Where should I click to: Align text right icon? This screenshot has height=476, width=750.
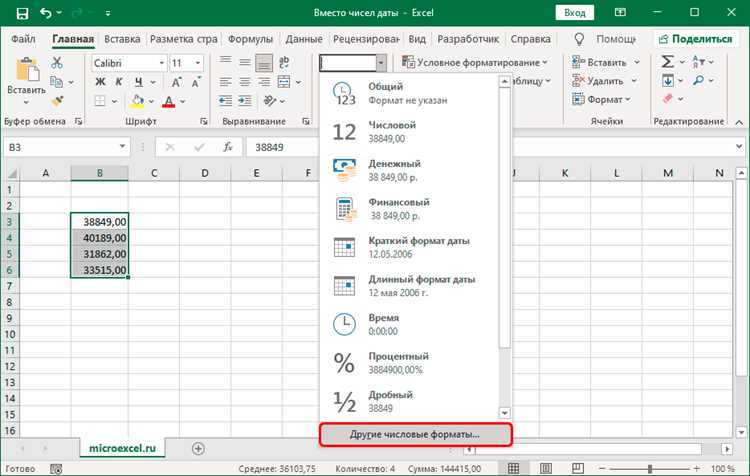click(264, 82)
